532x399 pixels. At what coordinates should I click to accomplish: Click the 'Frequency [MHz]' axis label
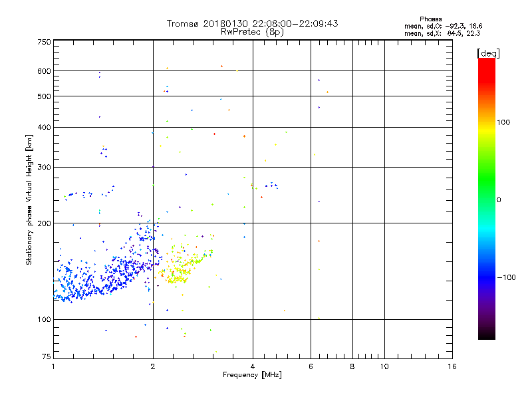(x=252, y=375)
